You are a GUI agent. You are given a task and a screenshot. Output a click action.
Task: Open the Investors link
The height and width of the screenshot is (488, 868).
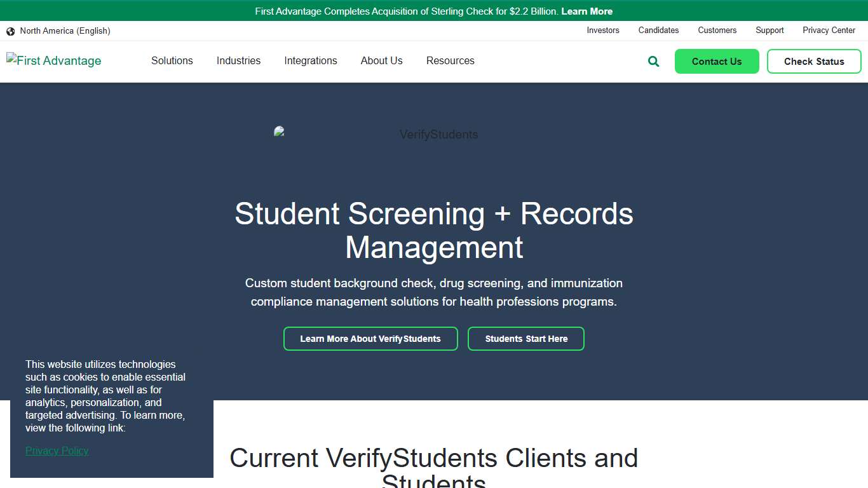(x=602, y=30)
